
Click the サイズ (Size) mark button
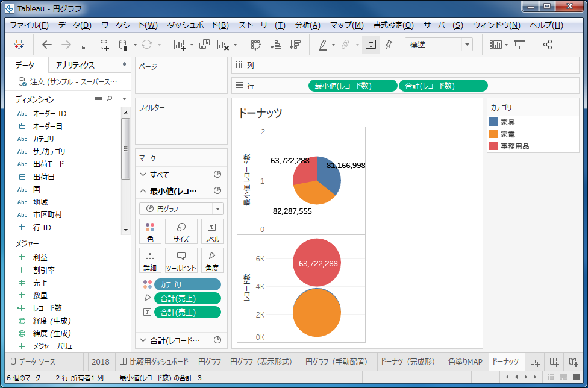click(181, 231)
